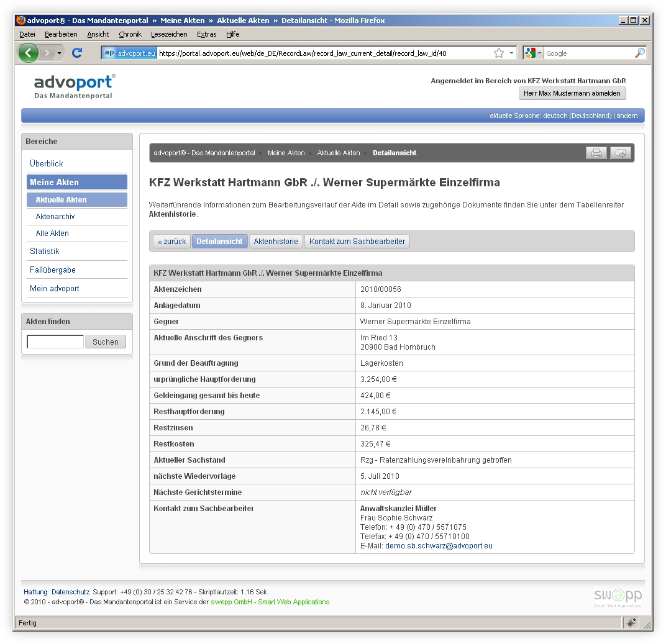Click the Resthauptforderung amount 2.145,00 €
The width and height of the screenshot is (666, 644).
(378, 411)
